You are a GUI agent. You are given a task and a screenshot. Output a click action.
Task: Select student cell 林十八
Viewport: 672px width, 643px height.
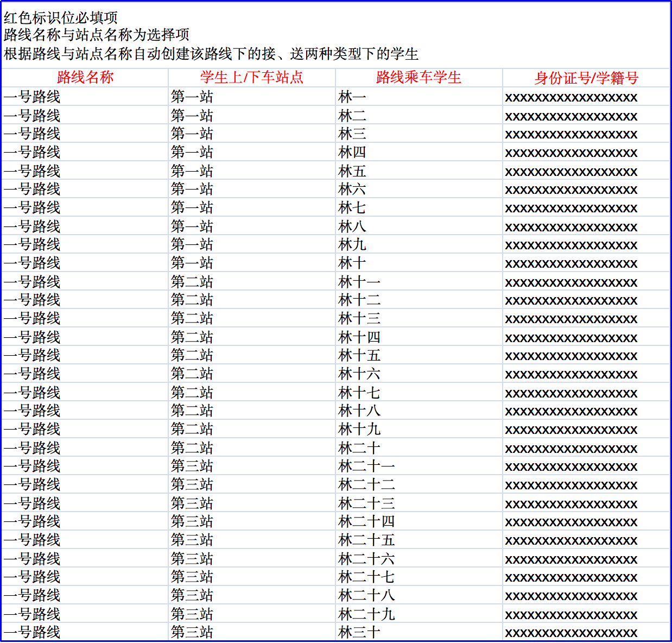click(419, 411)
